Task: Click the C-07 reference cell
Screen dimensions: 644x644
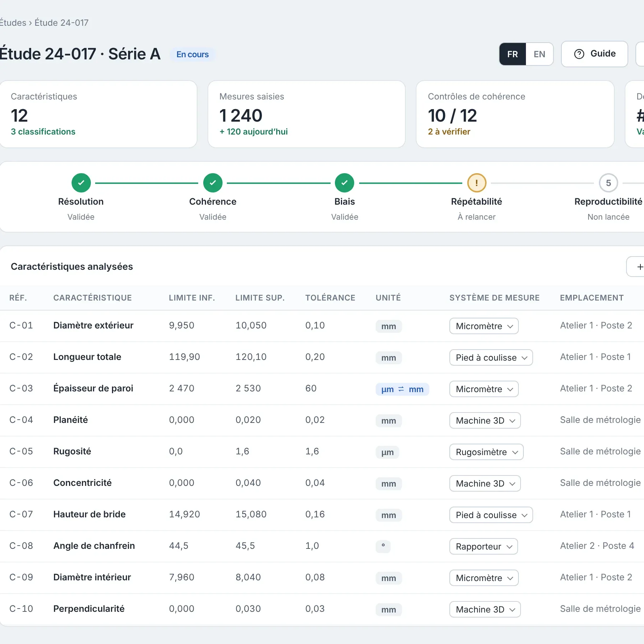Action: click(21, 514)
